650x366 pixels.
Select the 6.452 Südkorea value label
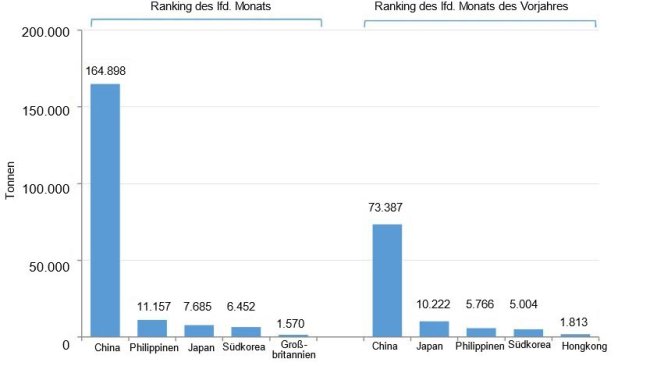(241, 307)
